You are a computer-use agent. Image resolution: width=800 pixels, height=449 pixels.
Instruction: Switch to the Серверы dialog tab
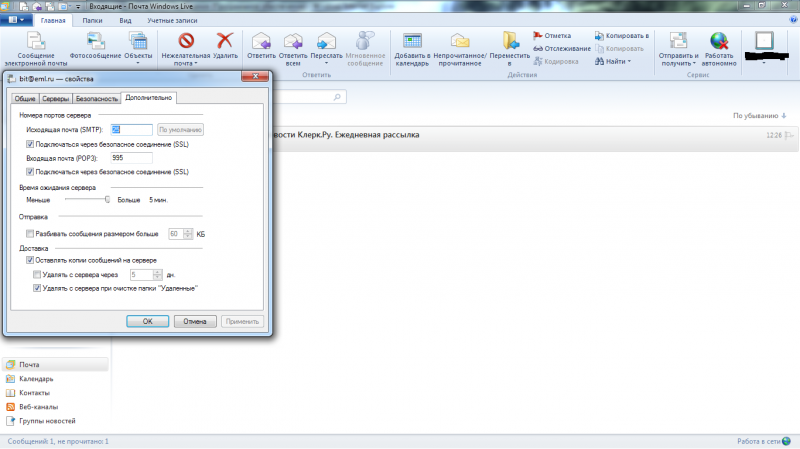tap(55, 98)
